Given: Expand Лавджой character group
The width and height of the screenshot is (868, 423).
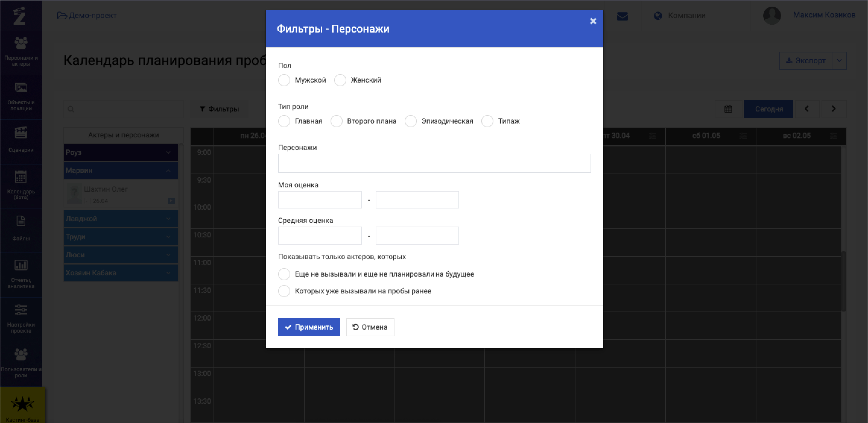Looking at the screenshot, I should pyautogui.click(x=121, y=219).
